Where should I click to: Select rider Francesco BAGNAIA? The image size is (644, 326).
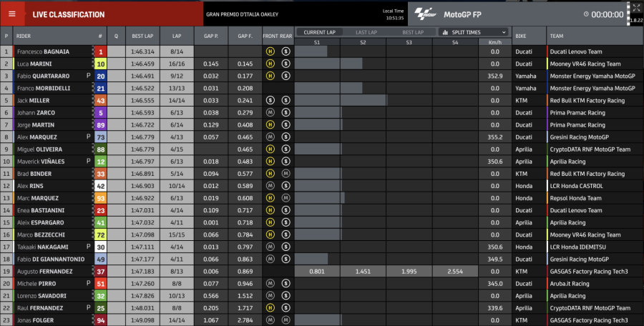point(43,51)
